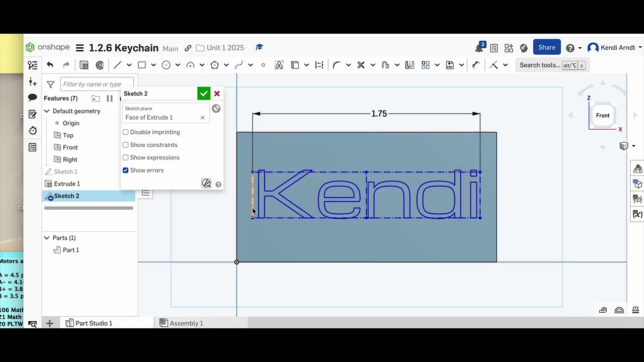Open the Polygon tool dropdown arrow
Screen dimensions: 644x362
pos(226,65)
